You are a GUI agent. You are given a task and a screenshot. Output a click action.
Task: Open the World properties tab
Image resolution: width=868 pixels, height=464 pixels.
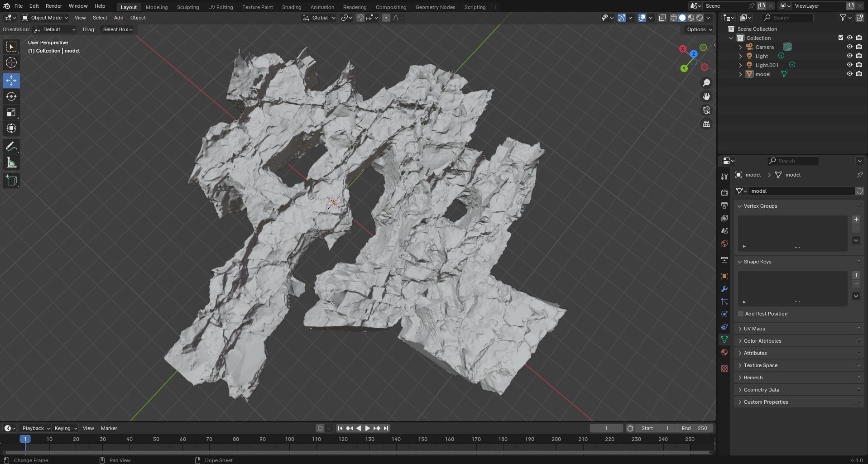click(724, 244)
